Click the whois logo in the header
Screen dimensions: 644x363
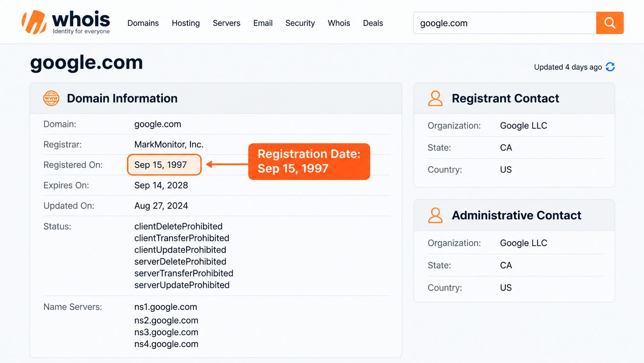(66, 22)
